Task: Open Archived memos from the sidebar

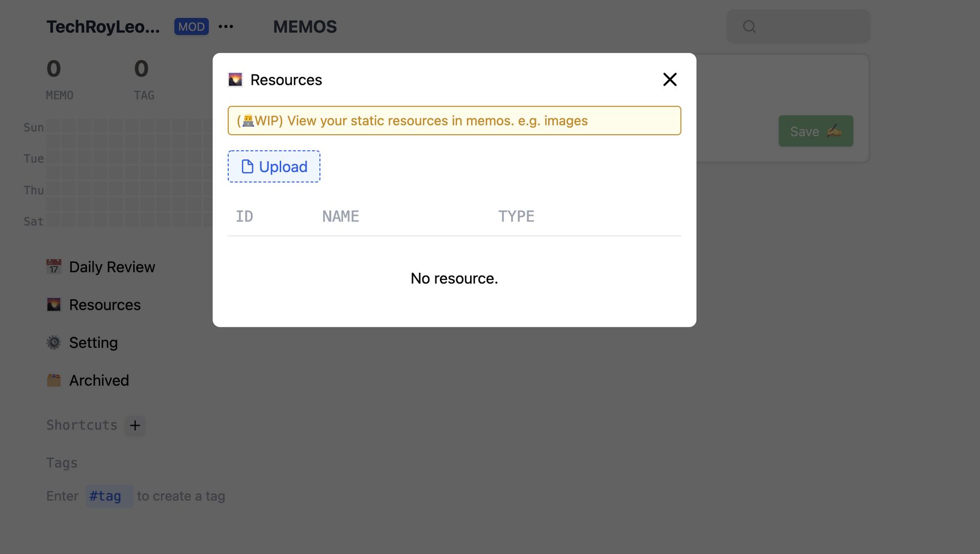Action: 99,380
